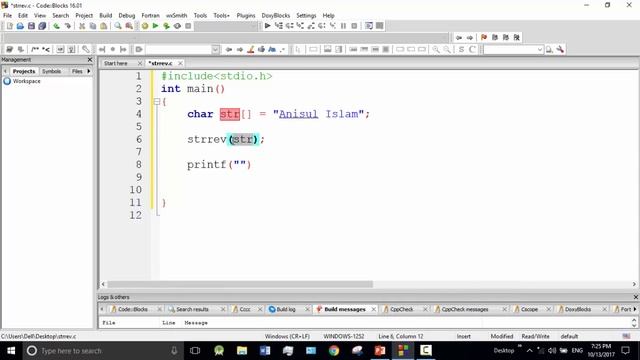Switch to the Start here tab
640x360 pixels.
(x=116, y=63)
